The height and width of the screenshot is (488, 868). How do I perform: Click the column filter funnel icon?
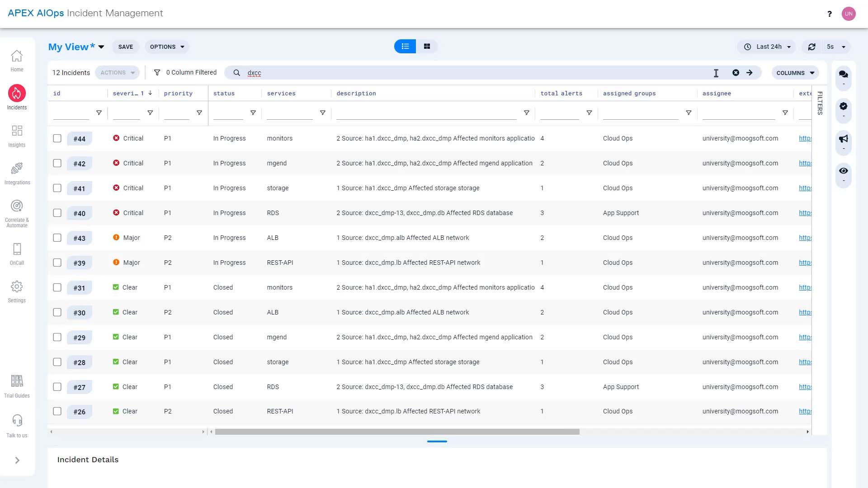click(157, 73)
